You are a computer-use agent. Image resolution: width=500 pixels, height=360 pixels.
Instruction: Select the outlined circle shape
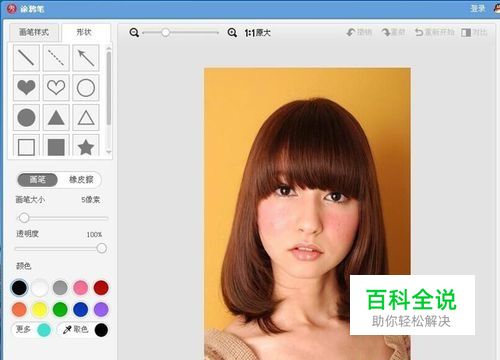pyautogui.click(x=86, y=87)
